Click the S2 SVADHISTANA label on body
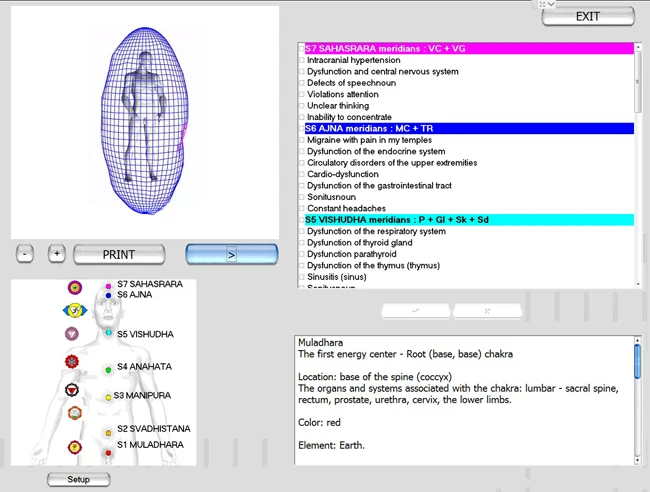 154,429
